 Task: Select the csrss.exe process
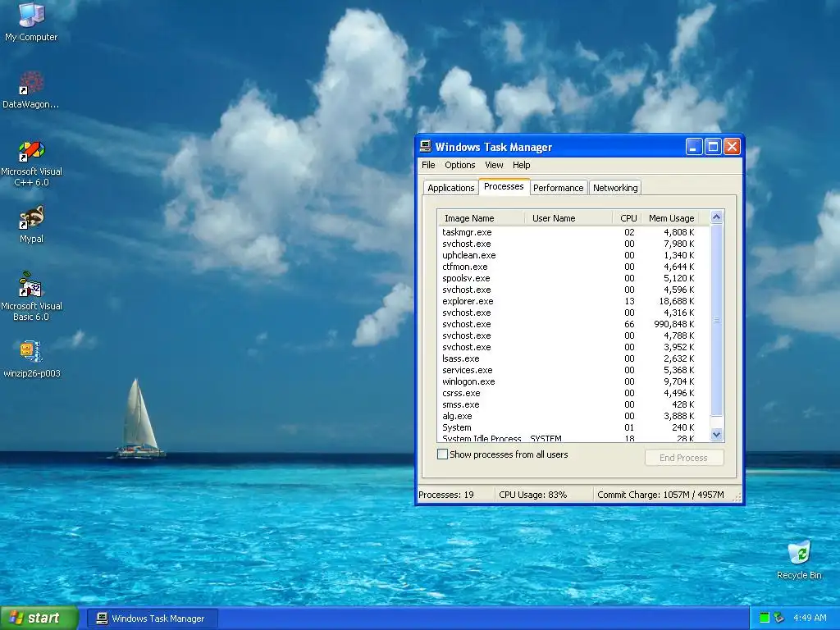point(573,393)
